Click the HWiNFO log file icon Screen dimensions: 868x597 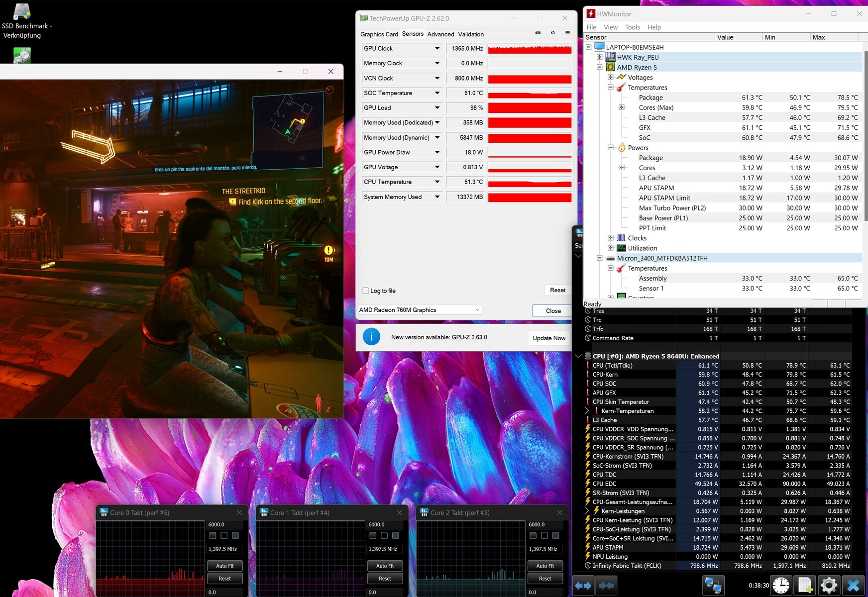coord(805,586)
